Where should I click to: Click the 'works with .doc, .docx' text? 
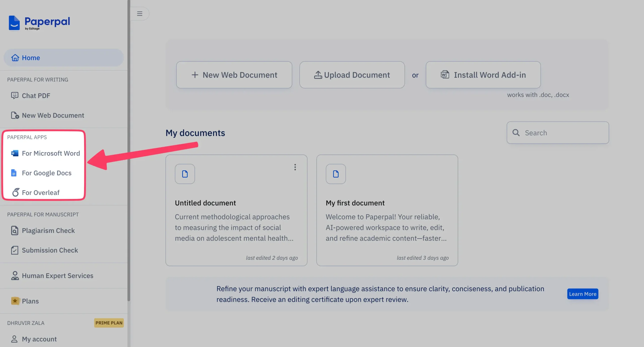(538, 95)
